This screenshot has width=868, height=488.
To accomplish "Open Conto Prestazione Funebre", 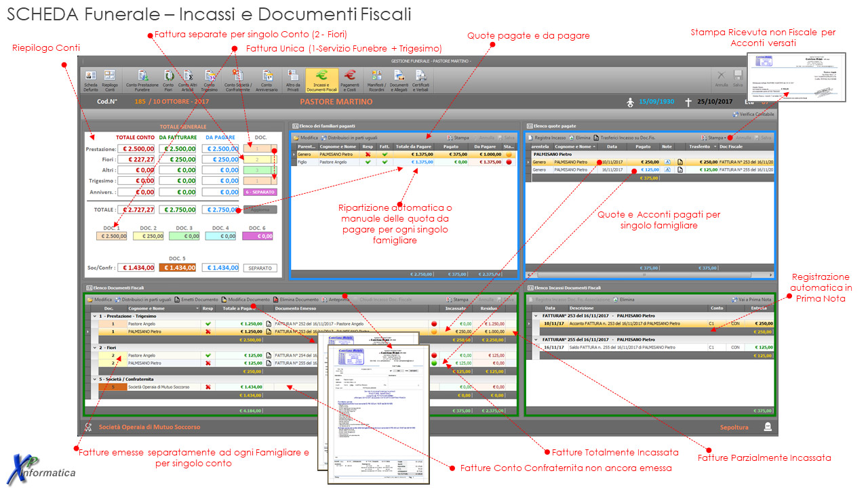I will pos(142,80).
